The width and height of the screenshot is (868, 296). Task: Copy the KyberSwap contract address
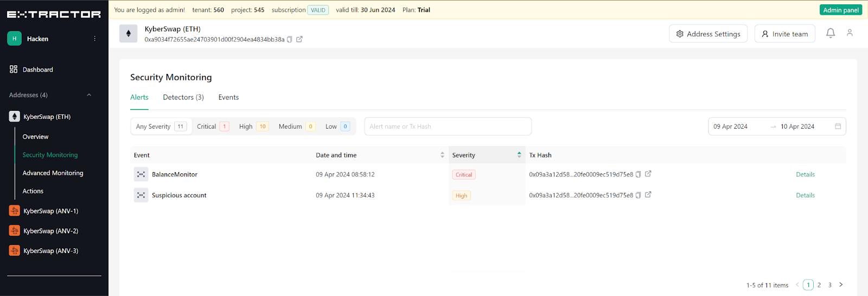point(290,40)
